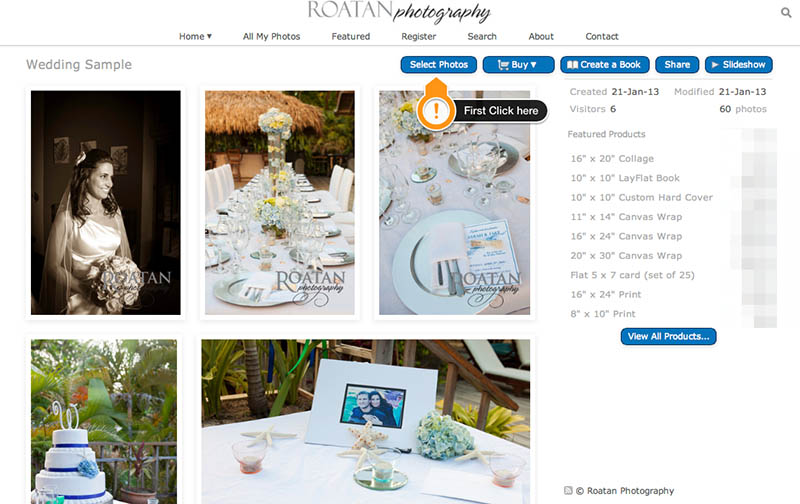Open the Contact menu item
The width and height of the screenshot is (800, 504).
pos(602,36)
